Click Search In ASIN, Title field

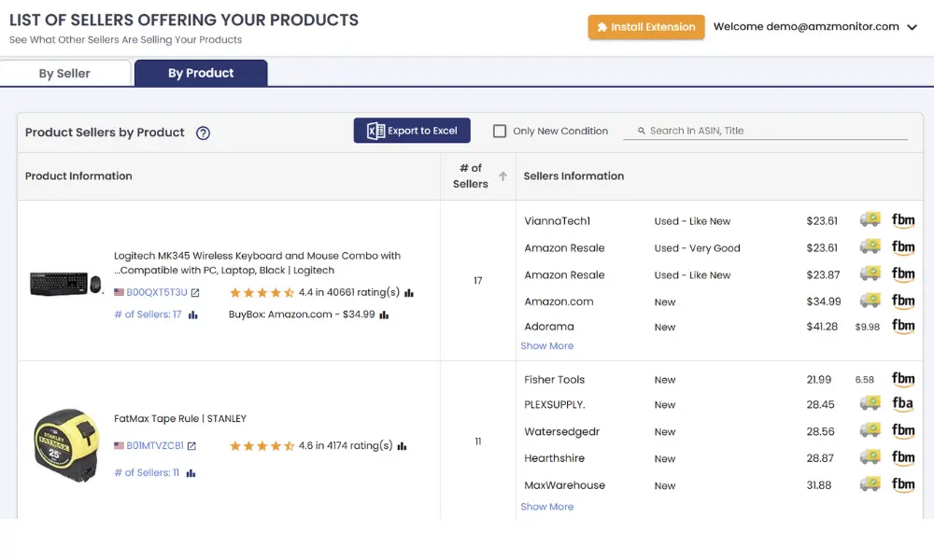(x=766, y=131)
